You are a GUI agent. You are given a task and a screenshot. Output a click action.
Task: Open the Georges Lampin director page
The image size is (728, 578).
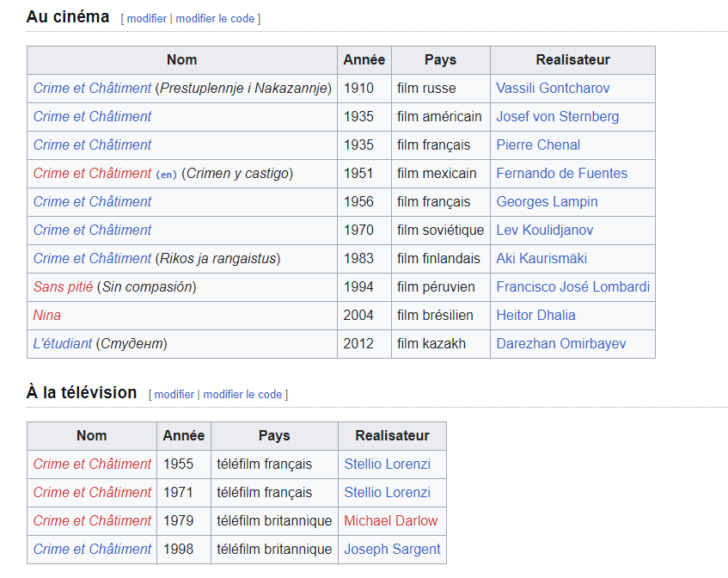547,201
